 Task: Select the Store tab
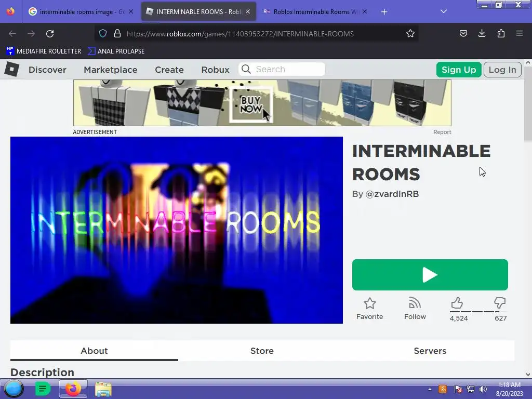(262, 351)
